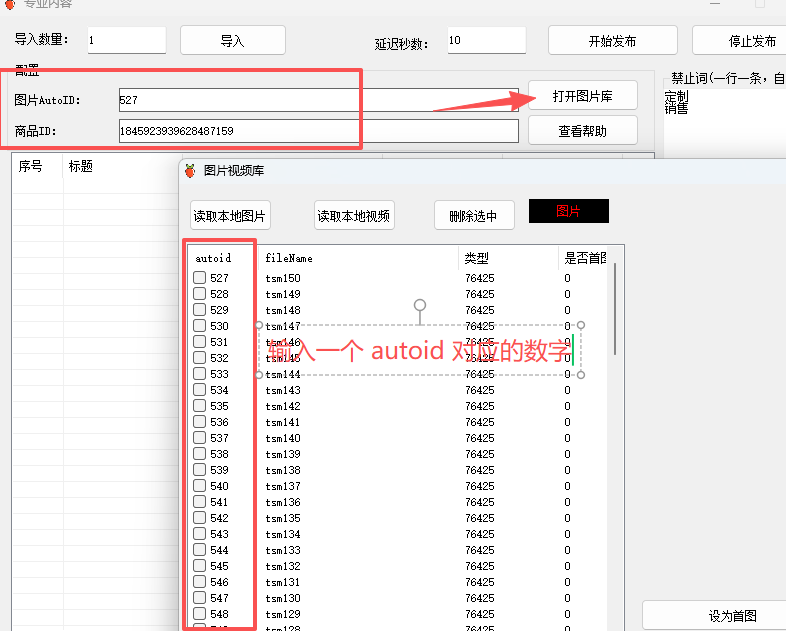Screen dimensions: 786x631
Task: Select file name tsm129
Action: pyautogui.click(x=283, y=614)
